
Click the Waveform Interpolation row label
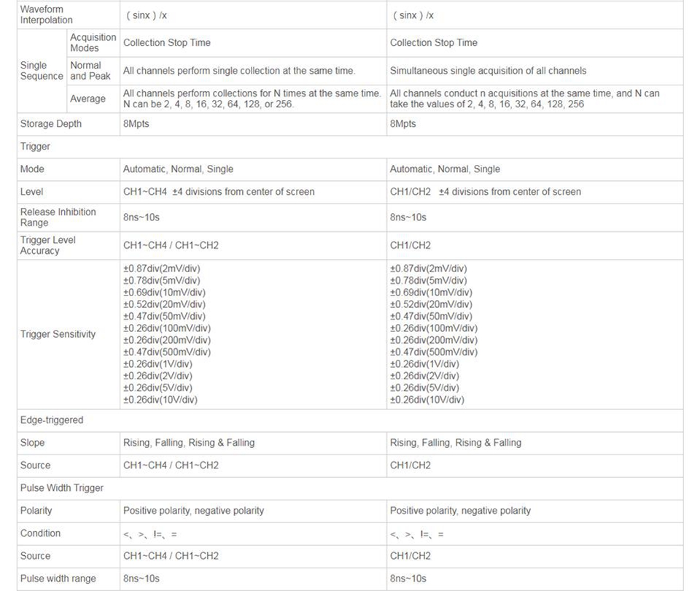click(x=47, y=15)
